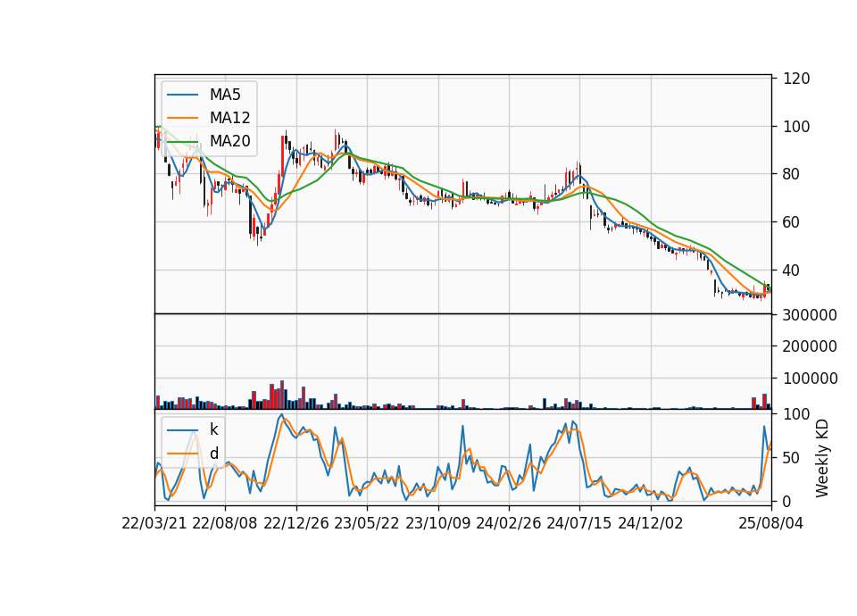Click the 80 price axis label
This screenshot has width=857, height=616.
click(x=792, y=174)
